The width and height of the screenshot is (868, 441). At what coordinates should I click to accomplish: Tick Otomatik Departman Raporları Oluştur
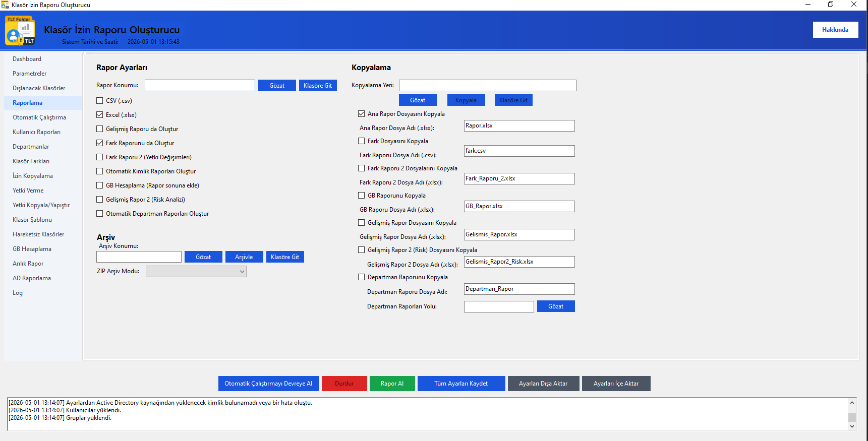tap(100, 214)
